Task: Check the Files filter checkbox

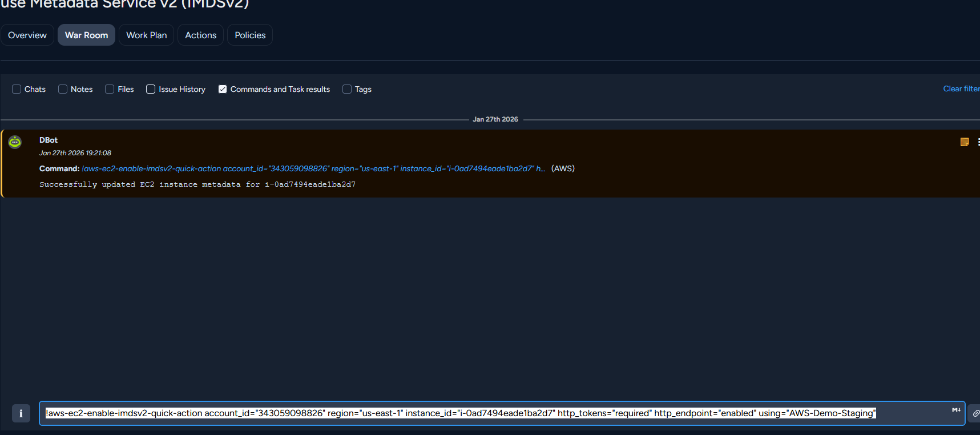Action: [x=110, y=89]
